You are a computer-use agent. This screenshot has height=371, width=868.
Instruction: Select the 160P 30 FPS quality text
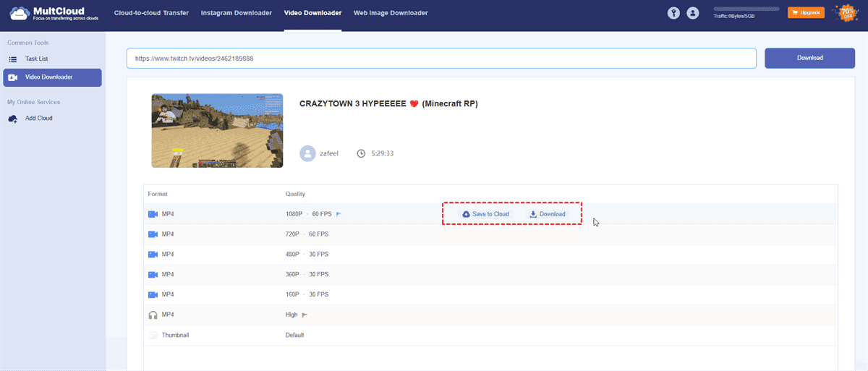tap(307, 294)
